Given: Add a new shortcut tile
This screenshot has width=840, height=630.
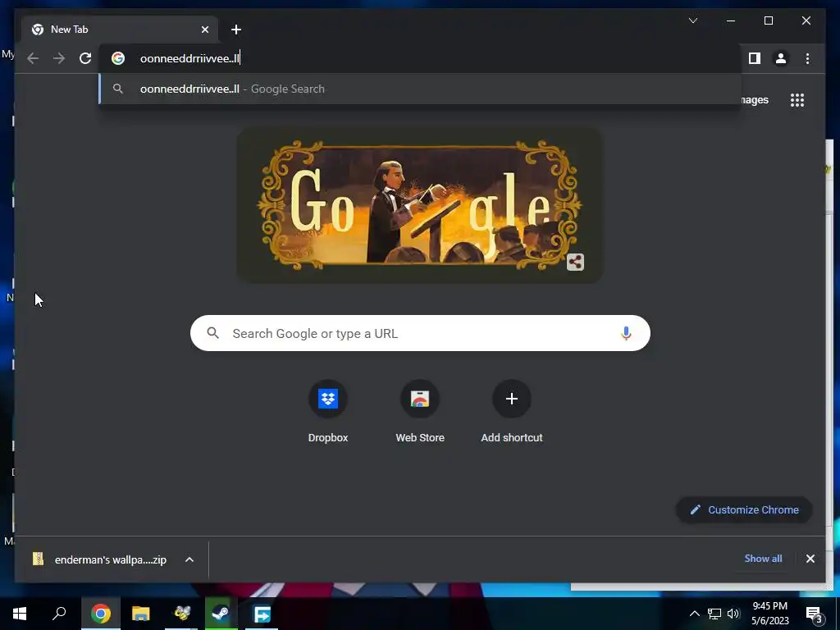Looking at the screenshot, I should click(512, 412).
